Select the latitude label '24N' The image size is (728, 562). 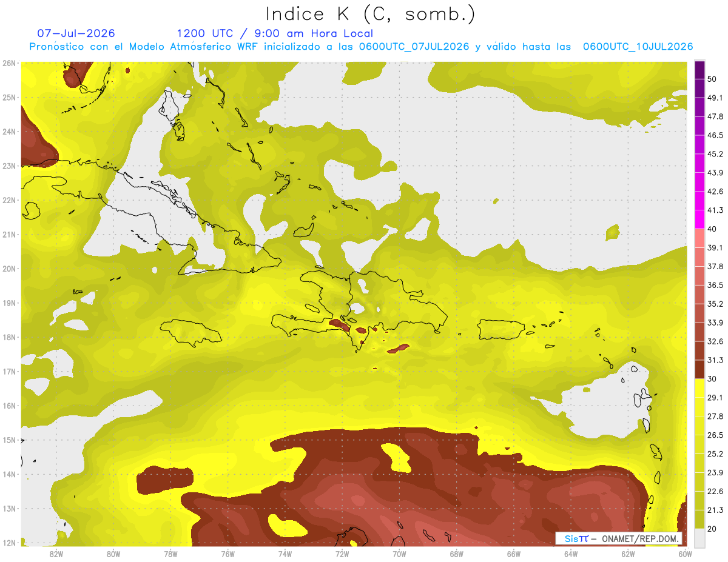9,132
